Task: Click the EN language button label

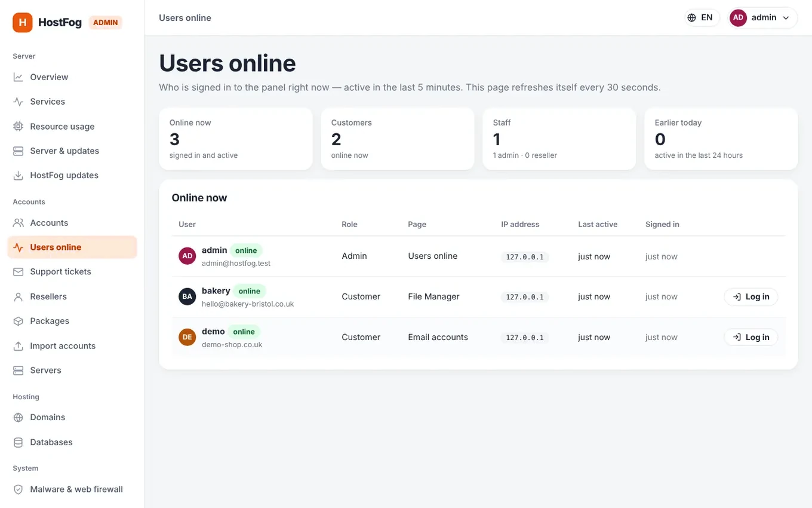Action: coord(707,18)
